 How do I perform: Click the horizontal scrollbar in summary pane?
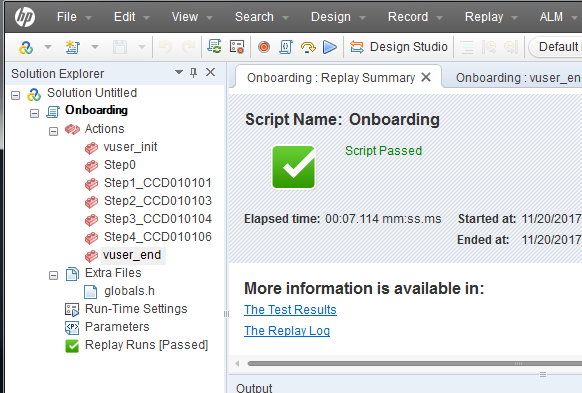414,364
